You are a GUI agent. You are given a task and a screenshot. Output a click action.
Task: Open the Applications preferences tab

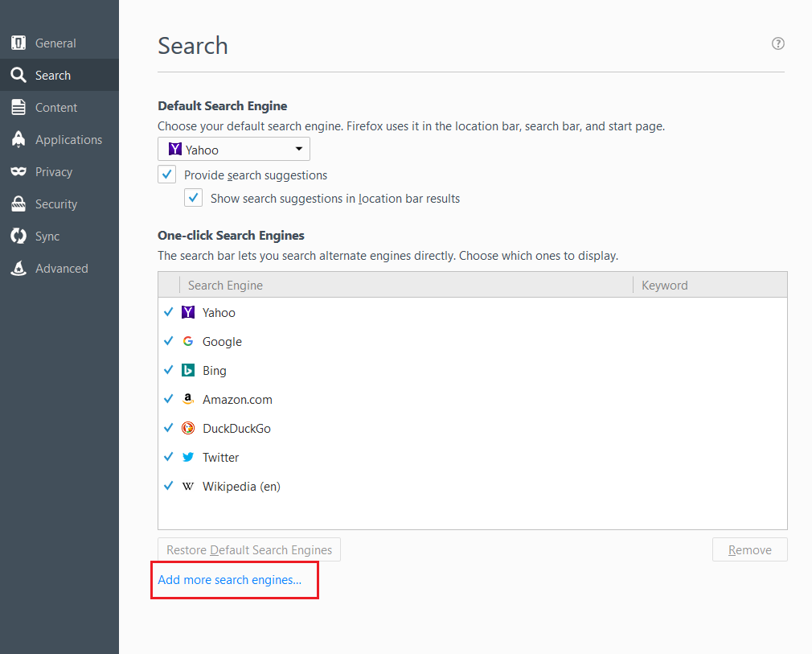59,139
